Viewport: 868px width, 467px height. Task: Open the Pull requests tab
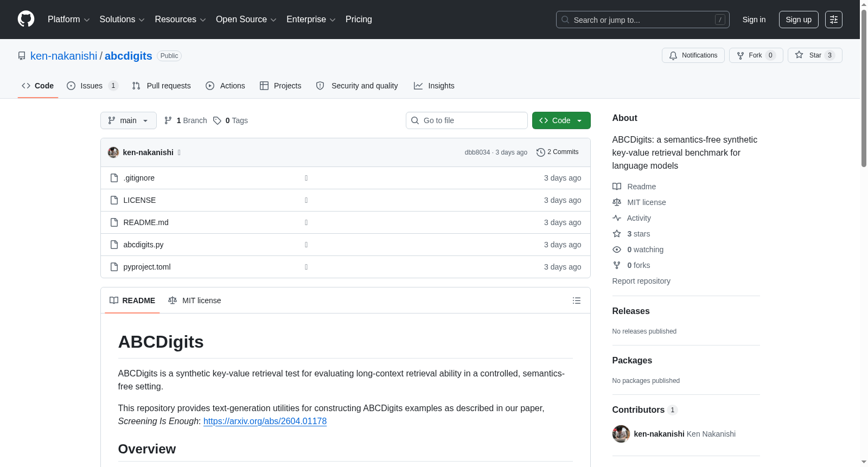[x=162, y=86]
